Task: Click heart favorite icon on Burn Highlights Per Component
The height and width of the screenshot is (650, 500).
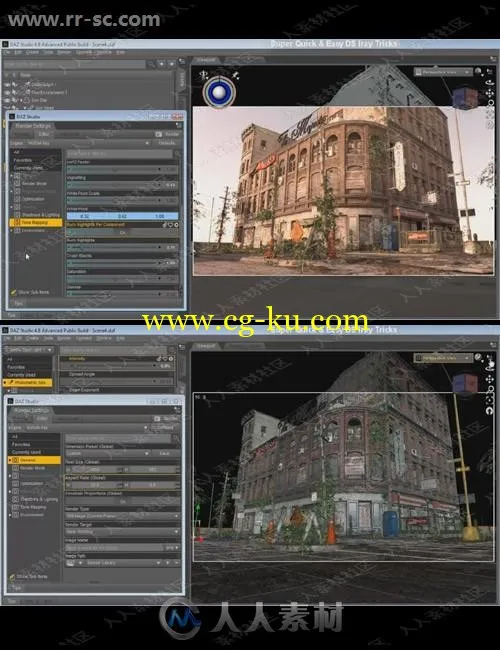Action: point(170,225)
